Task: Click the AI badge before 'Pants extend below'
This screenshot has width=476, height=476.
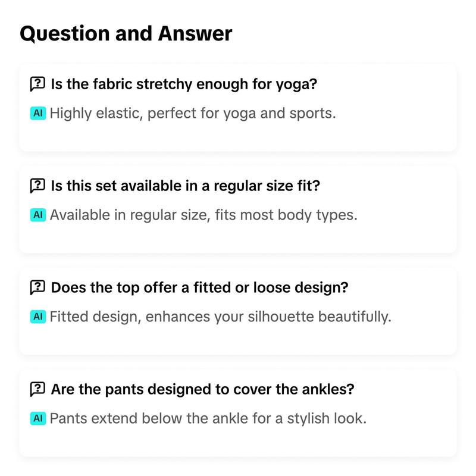Action: coord(38,418)
